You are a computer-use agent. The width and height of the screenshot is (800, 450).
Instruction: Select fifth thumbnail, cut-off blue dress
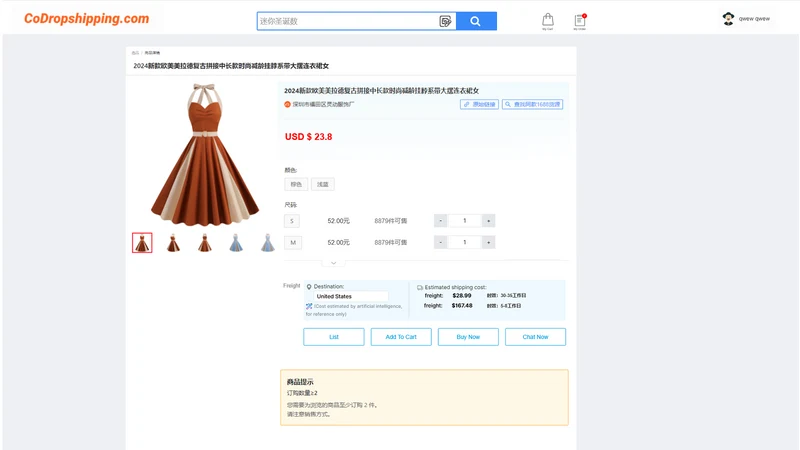[268, 243]
